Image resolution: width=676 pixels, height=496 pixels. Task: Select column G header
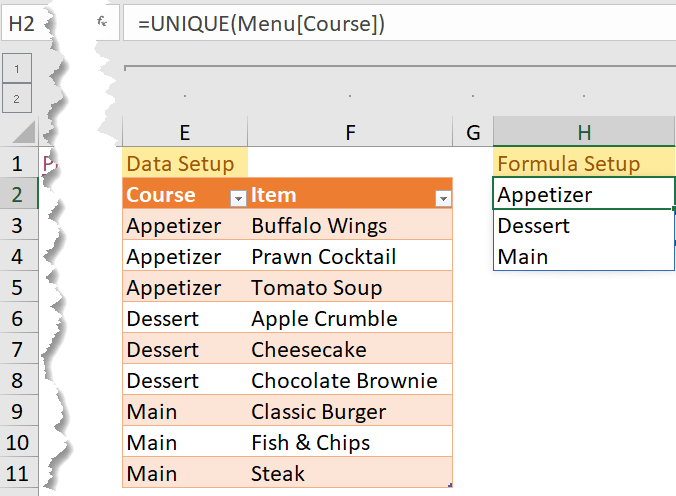click(473, 132)
